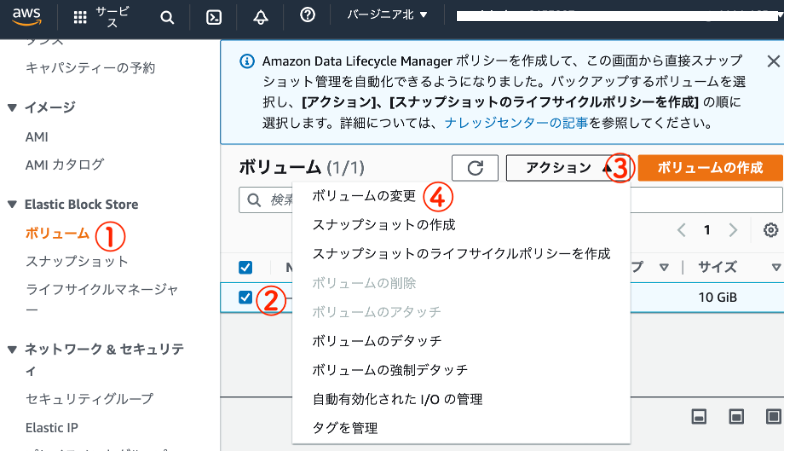Image resolution: width=785 pixels, height=452 pixels.
Task: Toggle the select-all volumes checkbox
Action: (x=245, y=268)
